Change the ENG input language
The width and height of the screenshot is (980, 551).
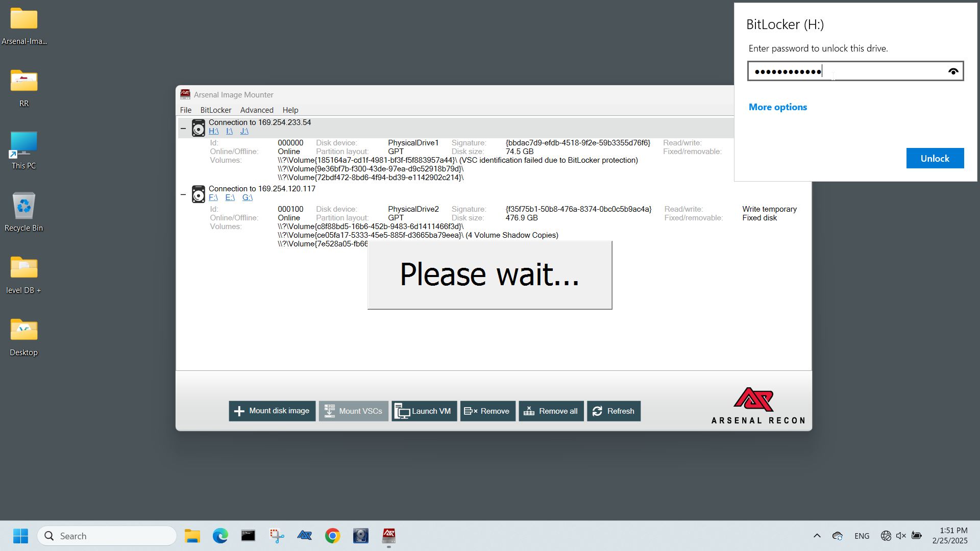pyautogui.click(x=862, y=536)
